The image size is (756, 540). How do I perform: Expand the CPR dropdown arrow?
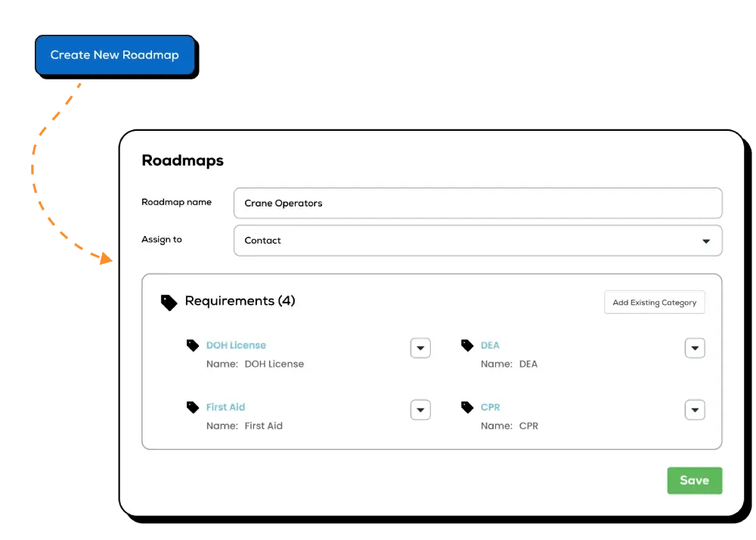coord(695,410)
